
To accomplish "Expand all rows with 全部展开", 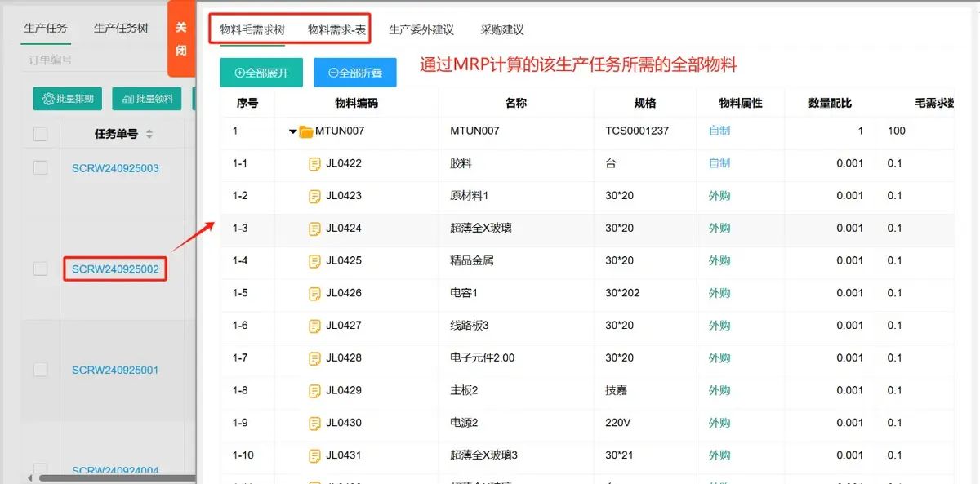I will (x=261, y=73).
